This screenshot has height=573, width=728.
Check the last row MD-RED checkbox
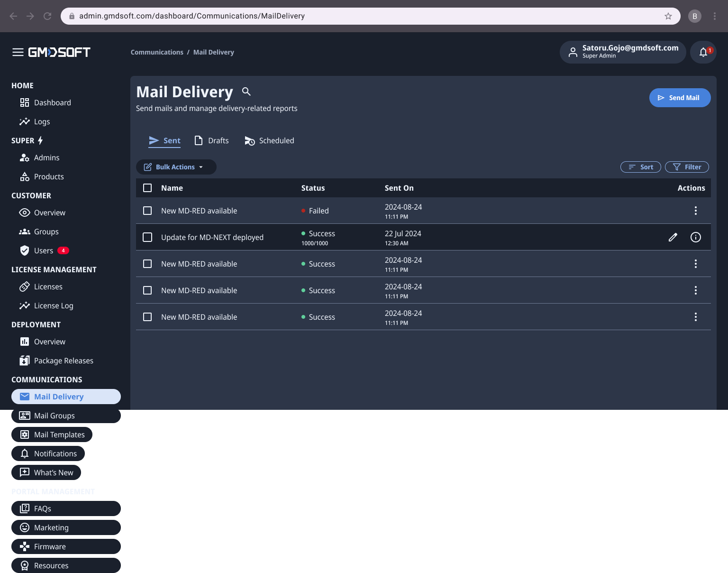[x=147, y=317]
